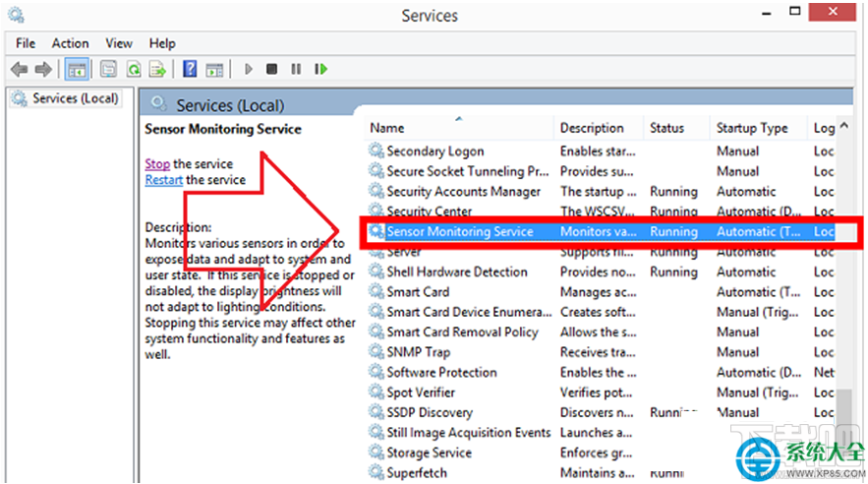Click the Back arrow toolbar icon
The width and height of the screenshot is (868, 484).
click(x=19, y=69)
